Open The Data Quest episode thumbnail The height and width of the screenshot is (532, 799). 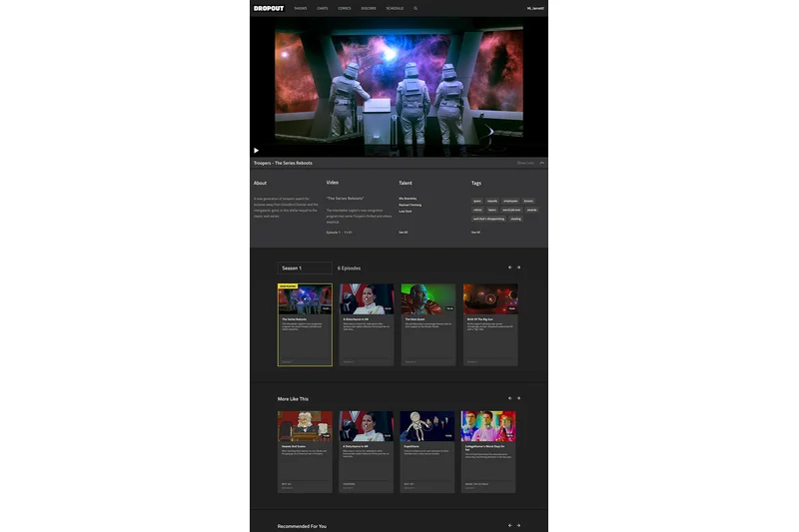pyautogui.click(x=427, y=298)
